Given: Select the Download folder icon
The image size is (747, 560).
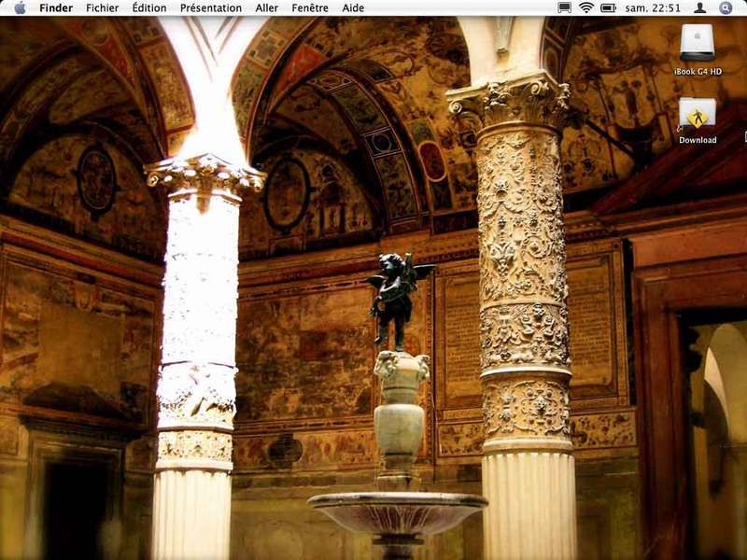Looking at the screenshot, I should tap(698, 113).
